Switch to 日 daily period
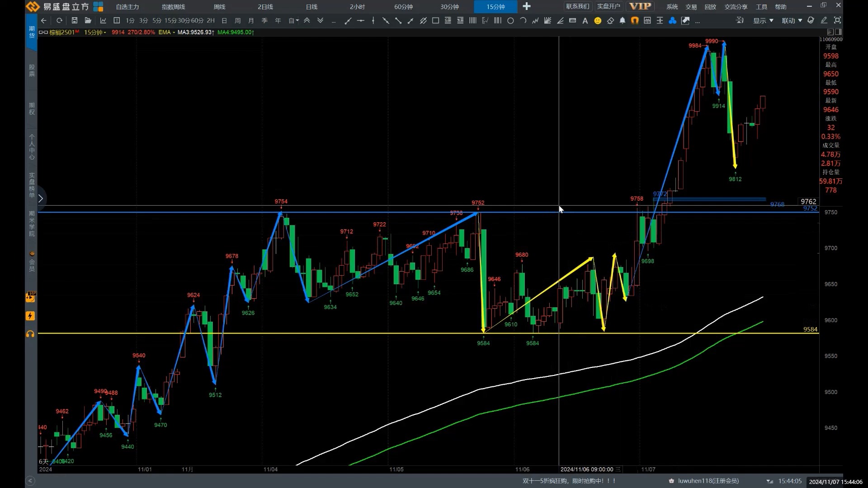This screenshot has width=868, height=488. click(x=224, y=20)
